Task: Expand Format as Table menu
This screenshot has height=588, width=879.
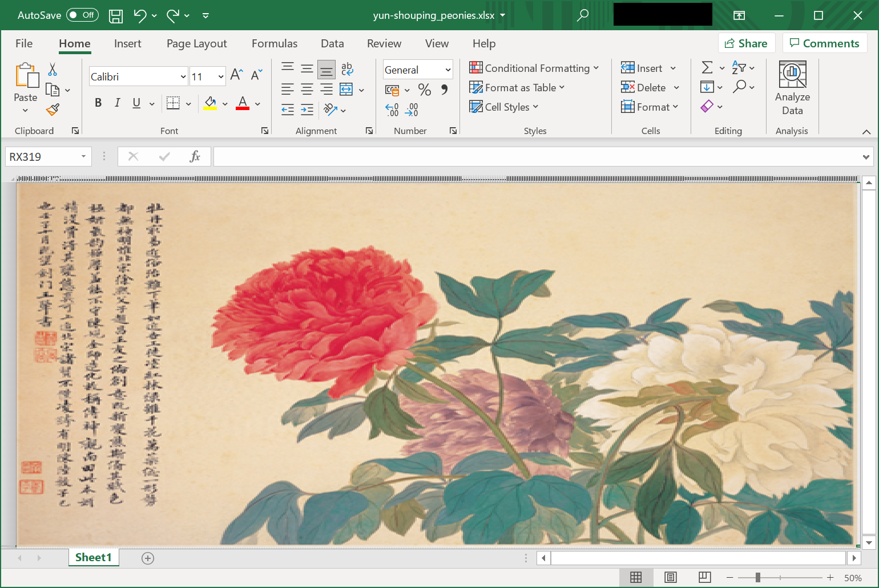Action: (x=517, y=87)
